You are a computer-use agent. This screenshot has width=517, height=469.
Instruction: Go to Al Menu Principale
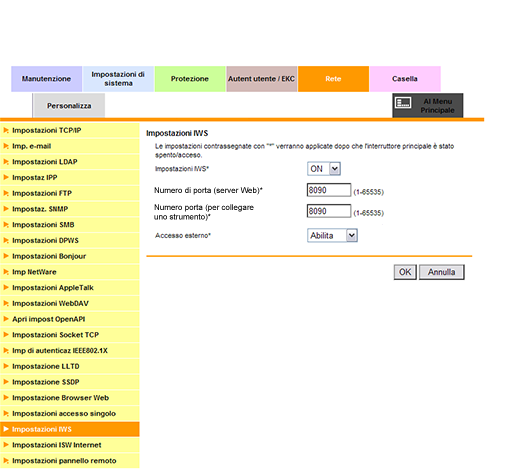coord(427,106)
